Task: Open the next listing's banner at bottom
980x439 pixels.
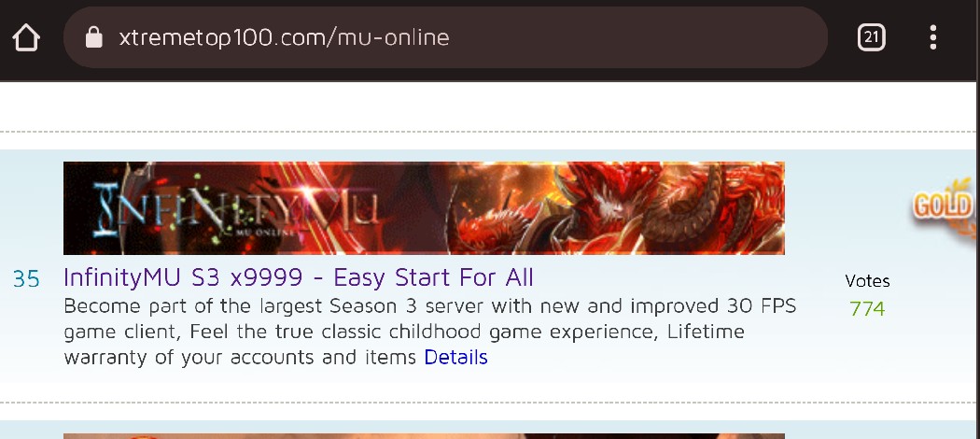Action: (424, 436)
